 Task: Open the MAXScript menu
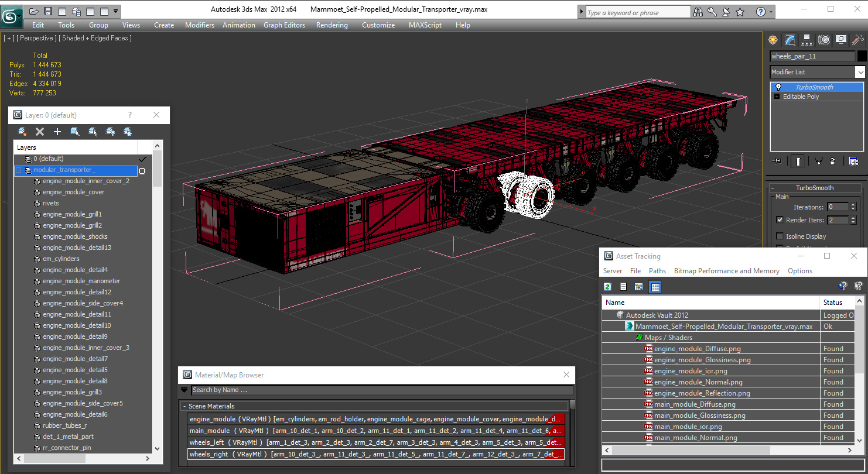[x=425, y=25]
